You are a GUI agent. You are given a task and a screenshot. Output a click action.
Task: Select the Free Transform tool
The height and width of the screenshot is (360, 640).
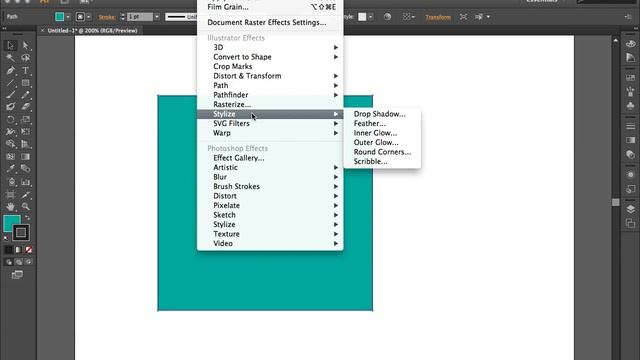click(25, 132)
